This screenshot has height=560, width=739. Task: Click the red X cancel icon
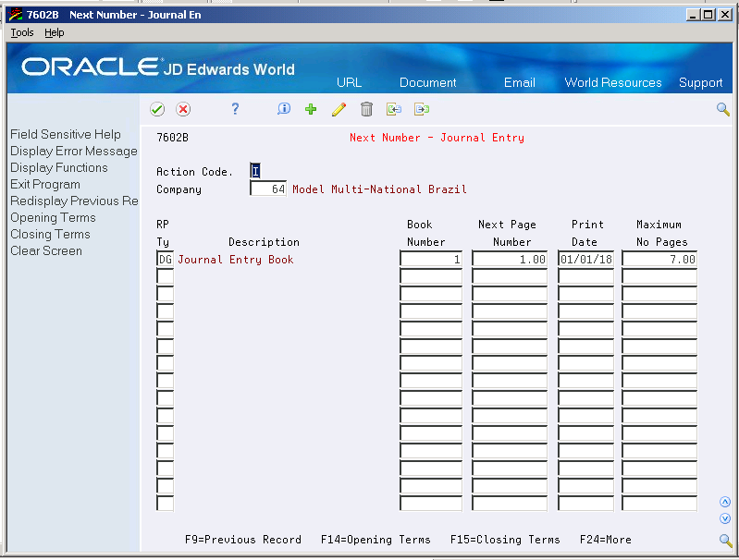click(x=183, y=109)
